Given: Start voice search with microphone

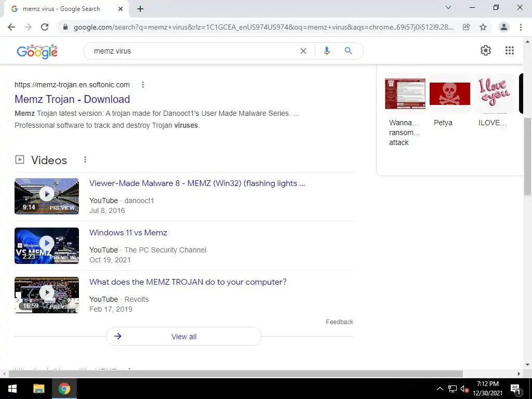Looking at the screenshot, I should click(327, 51).
